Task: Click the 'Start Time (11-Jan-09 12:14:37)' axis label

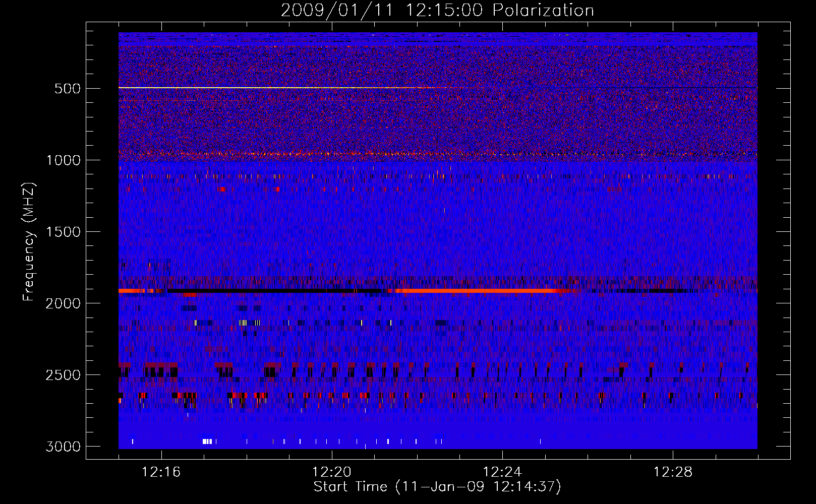Action: [437, 487]
